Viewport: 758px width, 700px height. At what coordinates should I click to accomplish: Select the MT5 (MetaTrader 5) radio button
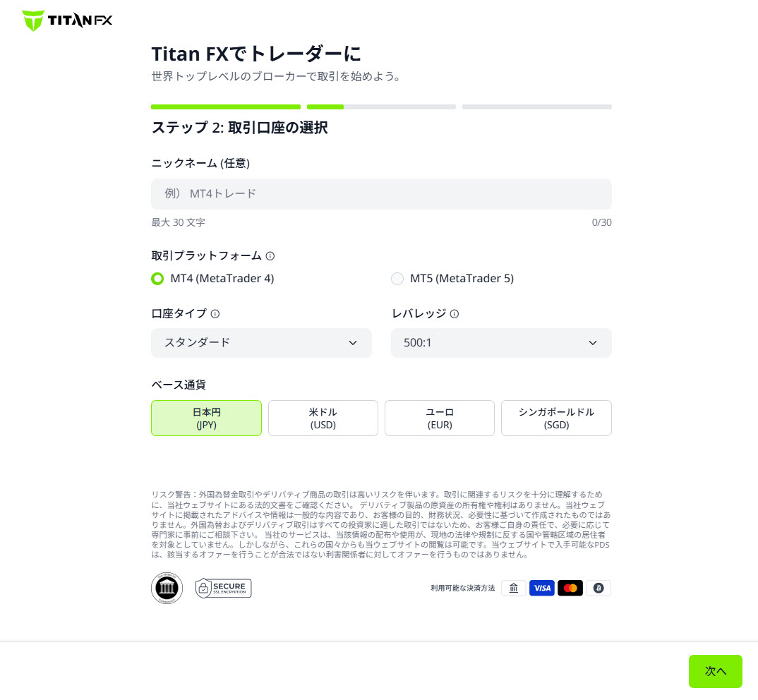tap(397, 279)
